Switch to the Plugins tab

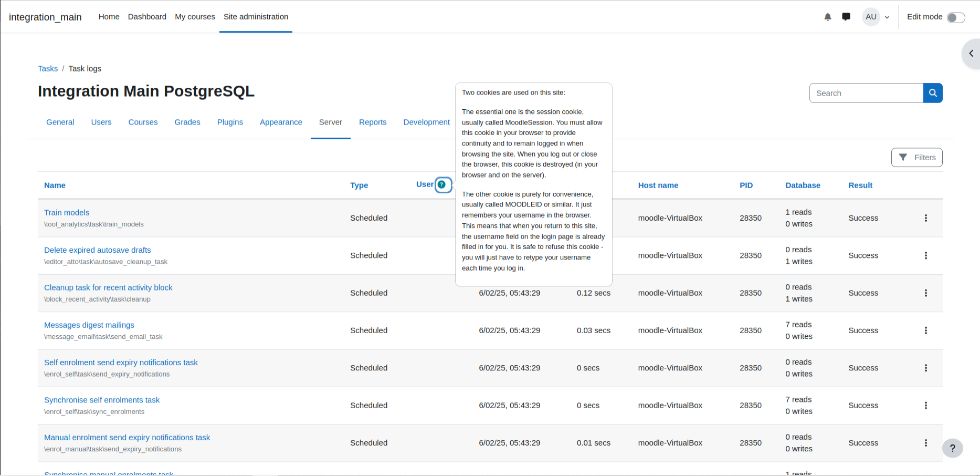click(230, 122)
